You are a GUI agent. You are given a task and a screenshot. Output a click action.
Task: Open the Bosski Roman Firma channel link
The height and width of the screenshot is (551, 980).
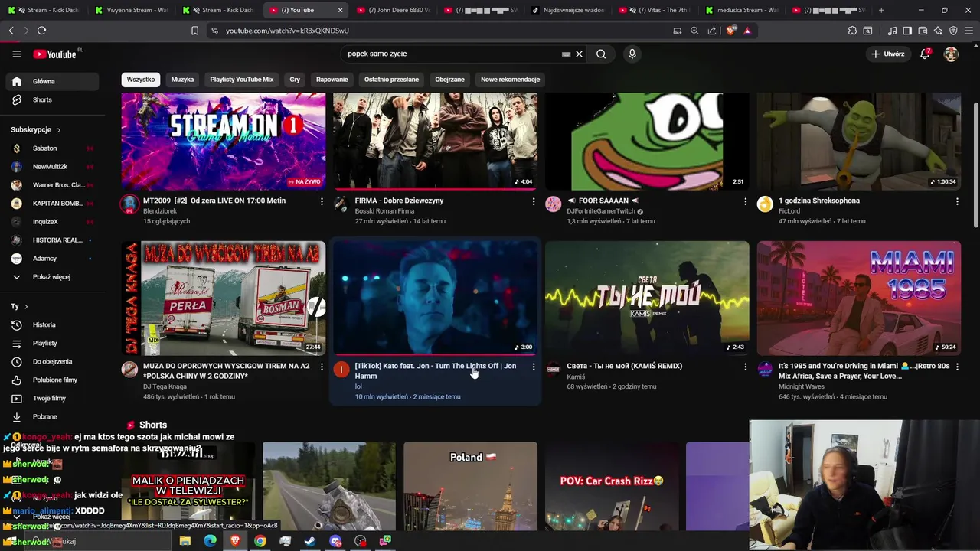384,211
